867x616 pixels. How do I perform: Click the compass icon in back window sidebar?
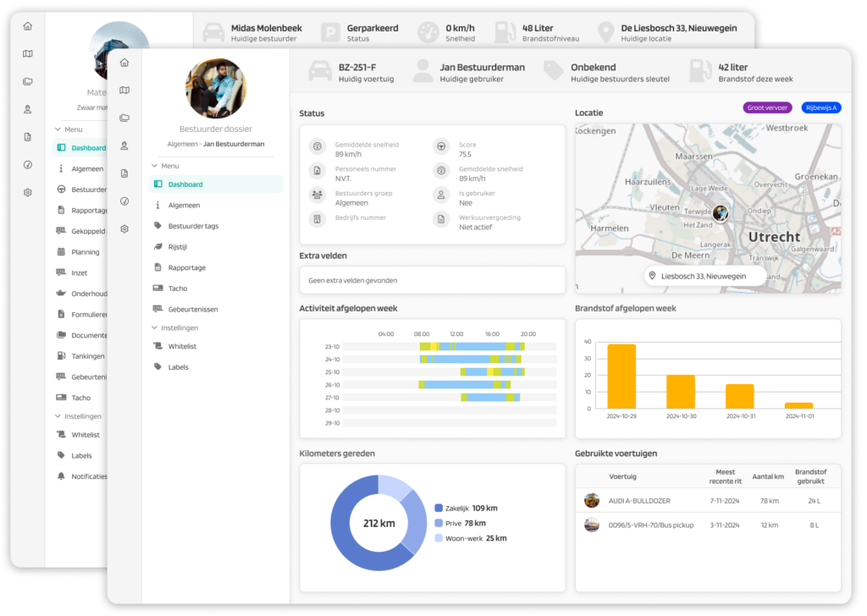(28, 165)
